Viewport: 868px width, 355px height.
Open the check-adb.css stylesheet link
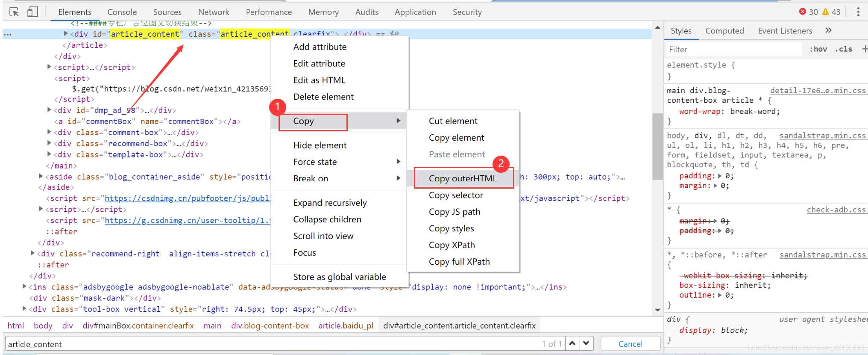coord(836,210)
